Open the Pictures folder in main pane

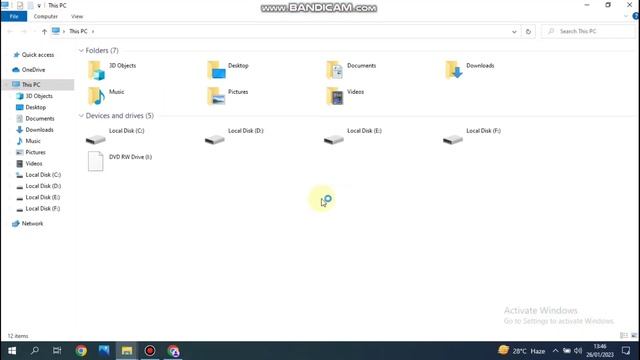coord(228,96)
